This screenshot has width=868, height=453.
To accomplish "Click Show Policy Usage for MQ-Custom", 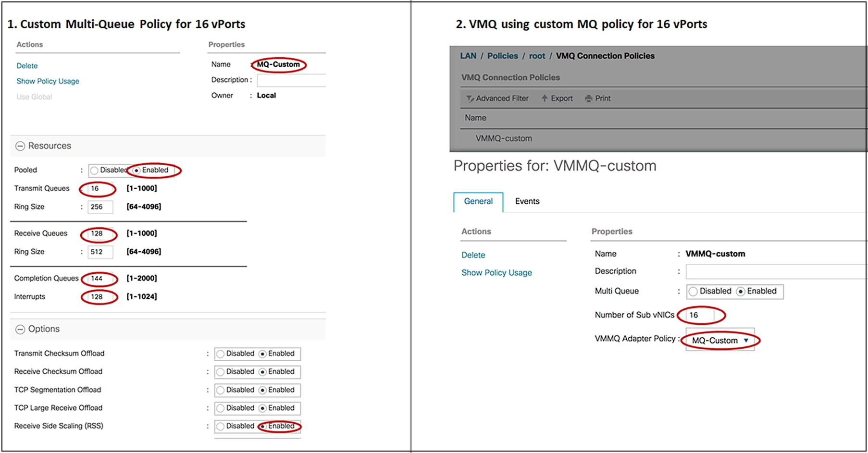I will pos(48,81).
